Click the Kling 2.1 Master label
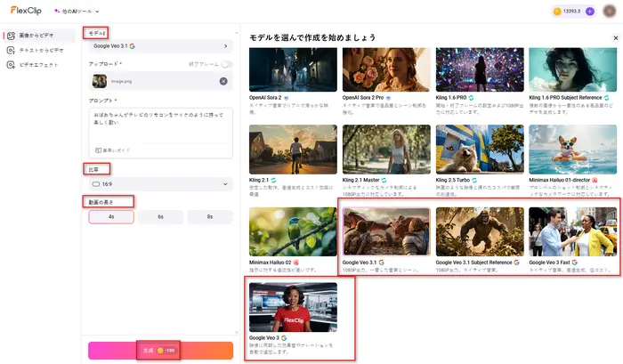 pos(360,180)
